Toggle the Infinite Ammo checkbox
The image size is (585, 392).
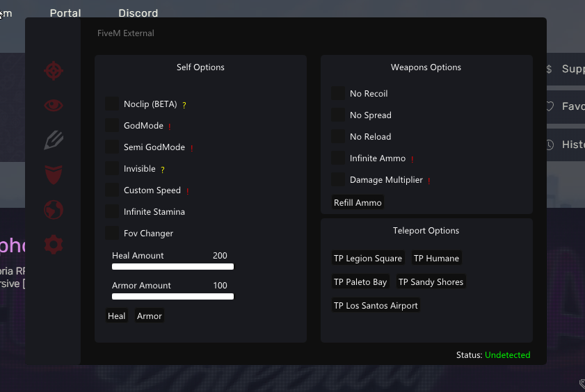pos(338,158)
